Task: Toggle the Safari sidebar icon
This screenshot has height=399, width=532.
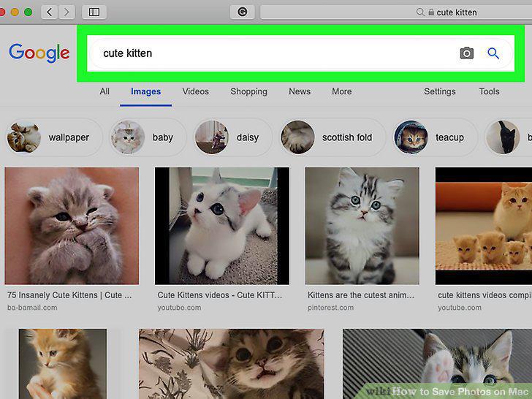Action: tap(94, 12)
